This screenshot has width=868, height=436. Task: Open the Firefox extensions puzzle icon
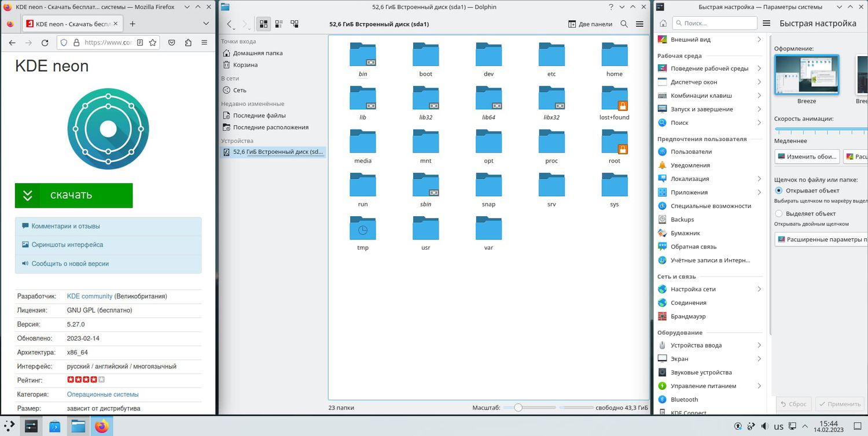point(188,43)
